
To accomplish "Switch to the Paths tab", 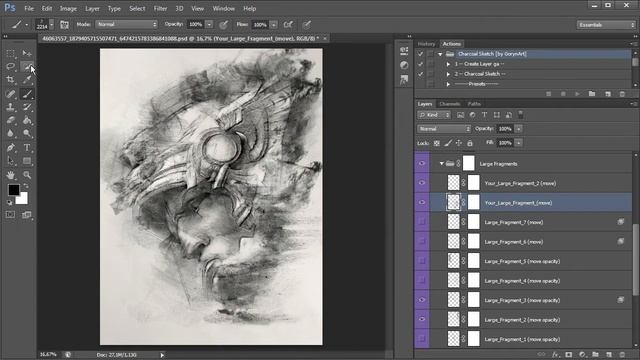I will [x=474, y=104].
